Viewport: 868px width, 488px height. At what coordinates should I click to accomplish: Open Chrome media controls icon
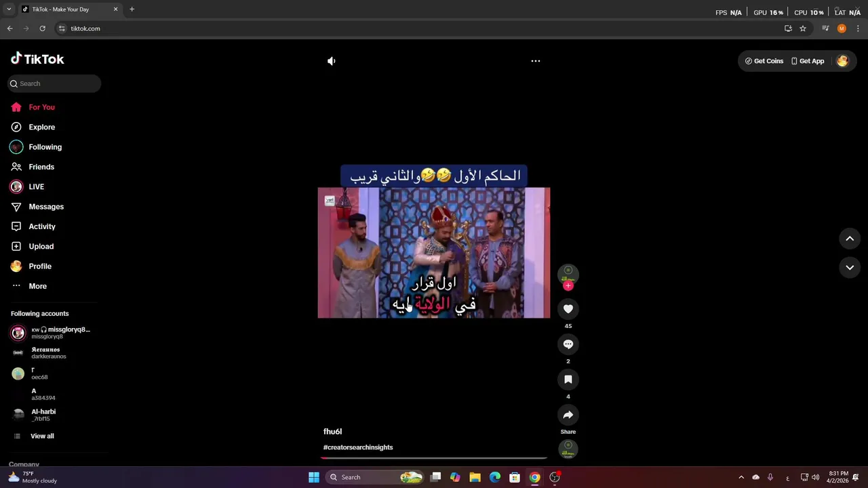click(825, 28)
